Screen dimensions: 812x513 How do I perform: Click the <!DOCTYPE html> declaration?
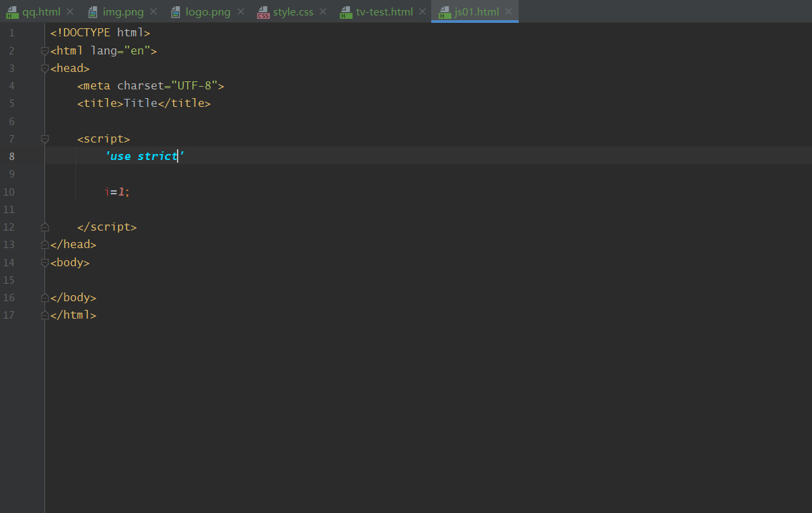tap(100, 32)
